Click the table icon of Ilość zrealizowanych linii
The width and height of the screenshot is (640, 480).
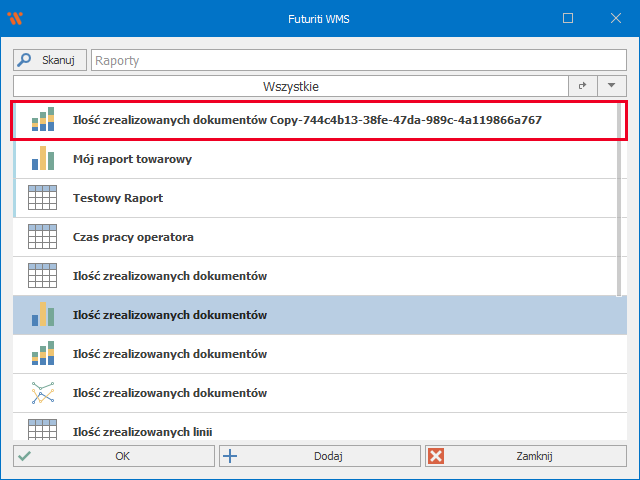coord(42,430)
